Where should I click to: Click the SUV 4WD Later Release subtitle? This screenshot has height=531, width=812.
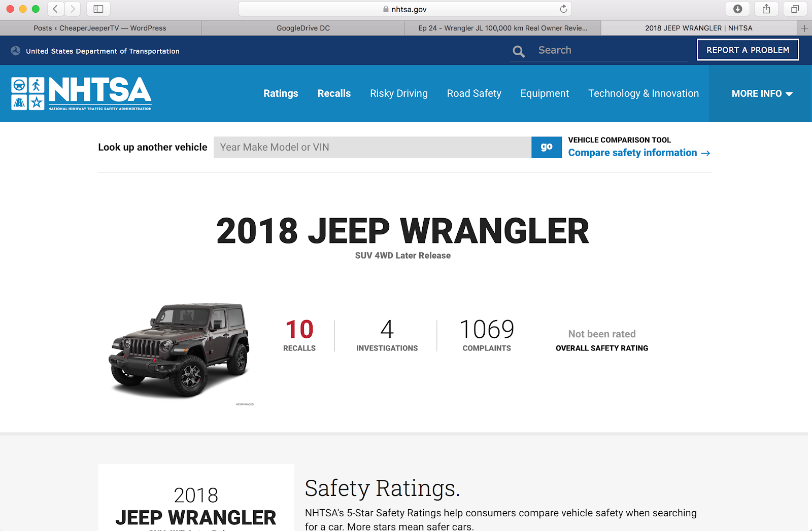coord(403,256)
